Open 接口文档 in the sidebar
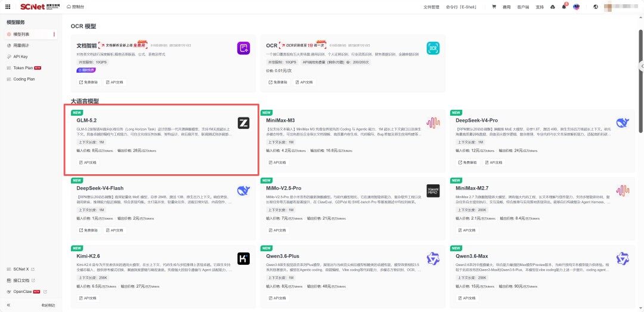644x312 pixels. point(21,280)
